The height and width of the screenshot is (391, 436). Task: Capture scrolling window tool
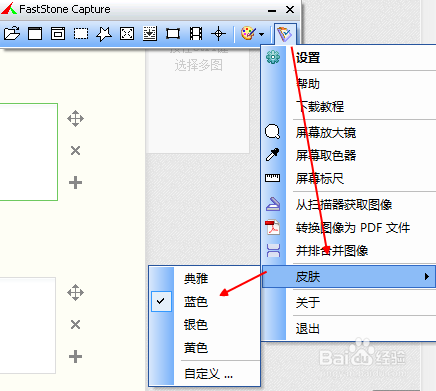(150, 34)
